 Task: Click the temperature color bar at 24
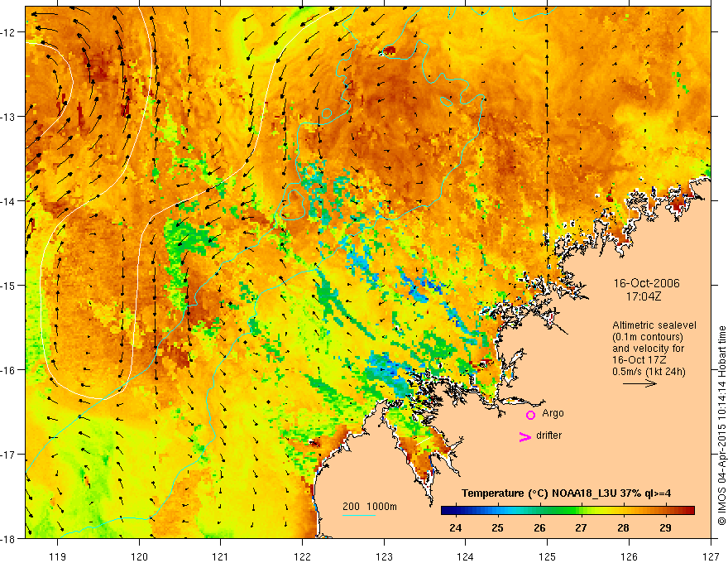point(456,511)
